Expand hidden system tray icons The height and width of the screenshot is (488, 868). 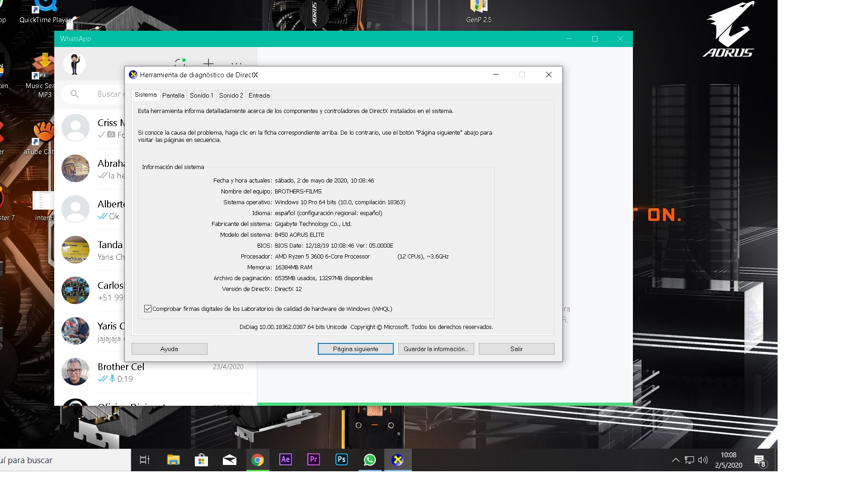(675, 460)
